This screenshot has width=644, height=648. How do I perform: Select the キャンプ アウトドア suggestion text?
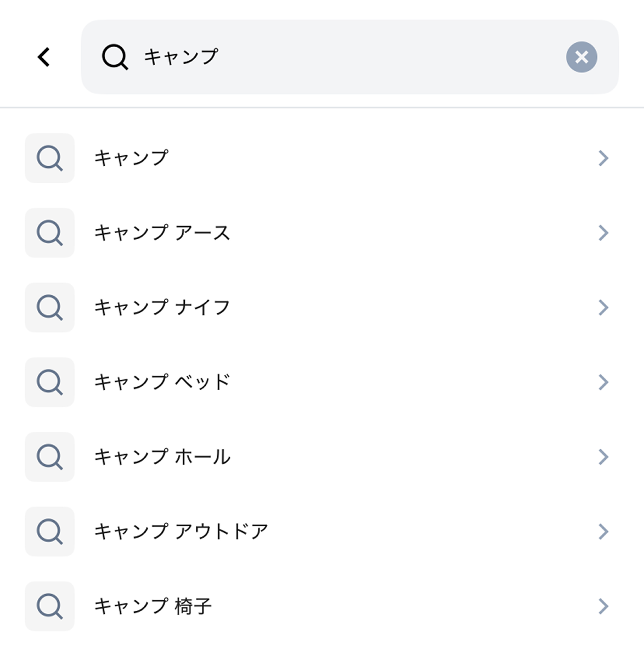tap(181, 531)
